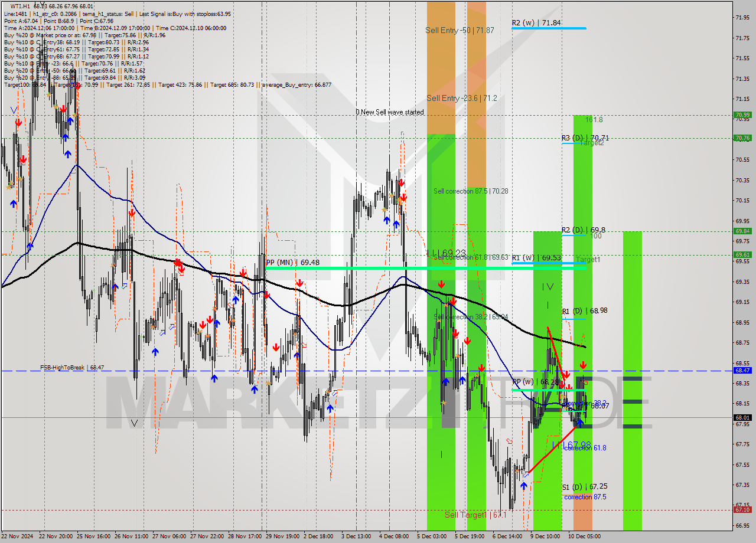Viewport: 756px width, 543px height.
Task: Click the 'Target2' label
Action: tap(592, 143)
